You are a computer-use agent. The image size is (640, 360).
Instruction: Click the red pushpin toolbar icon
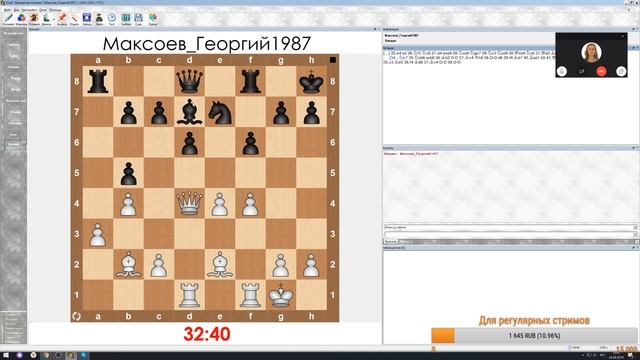(62, 18)
